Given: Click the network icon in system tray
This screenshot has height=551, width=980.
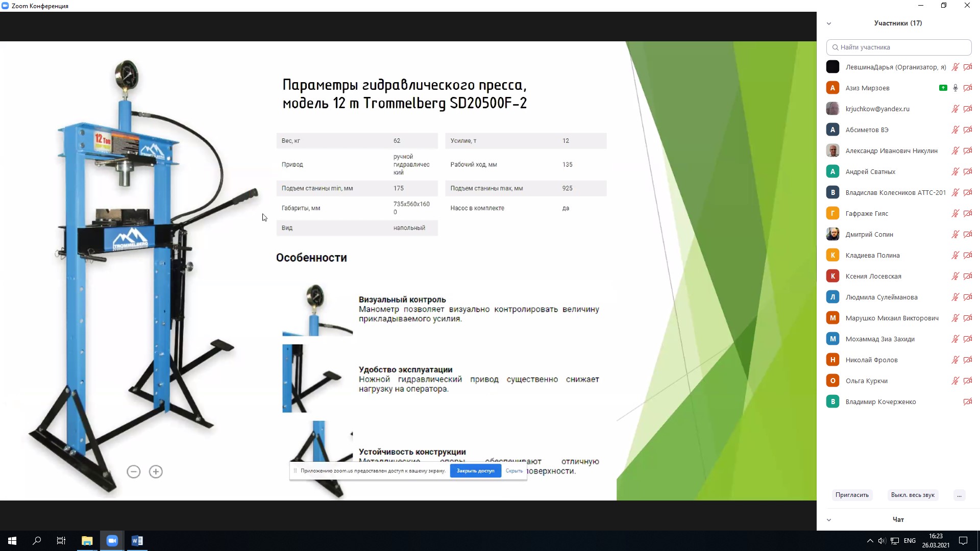Looking at the screenshot, I should [895, 541].
